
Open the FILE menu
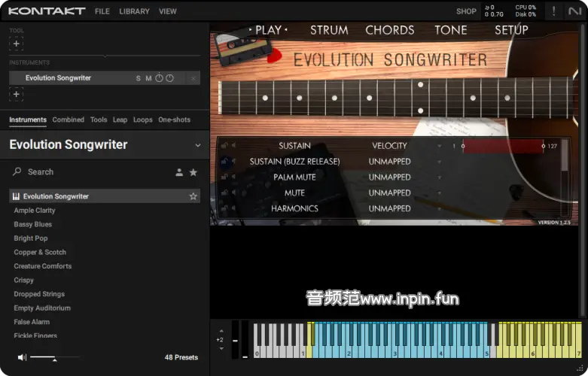coord(102,11)
